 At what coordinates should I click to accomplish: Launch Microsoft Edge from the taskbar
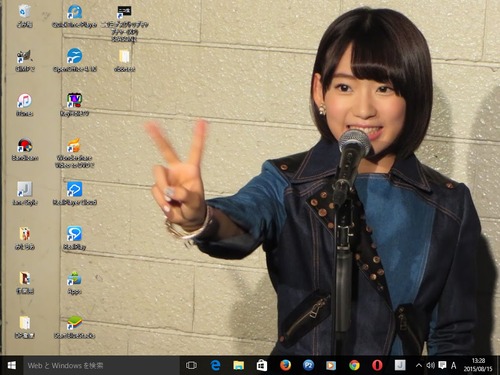215,365
